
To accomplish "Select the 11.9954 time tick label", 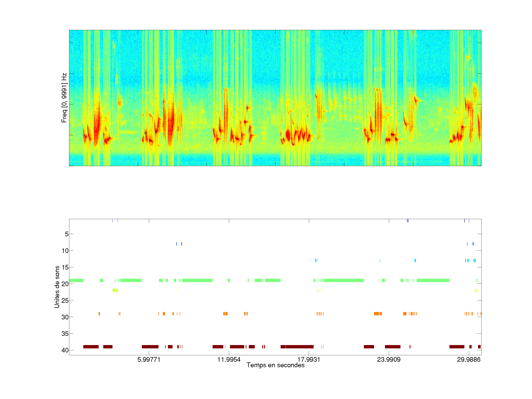I will pyautogui.click(x=229, y=359).
